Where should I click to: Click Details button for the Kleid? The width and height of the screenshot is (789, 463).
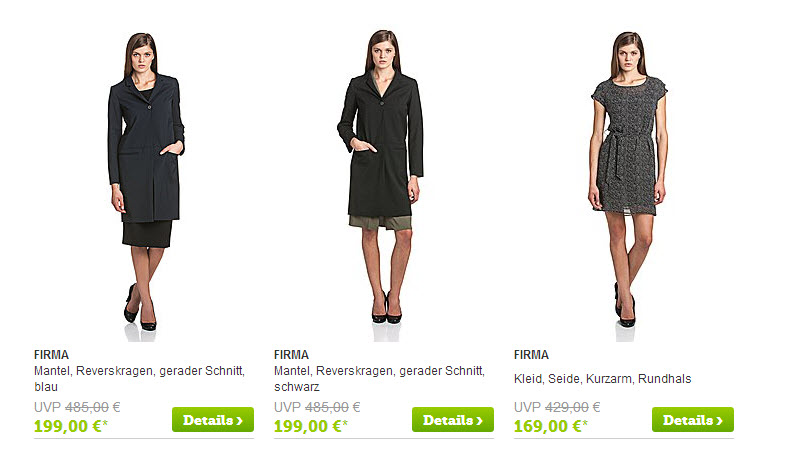[693, 420]
